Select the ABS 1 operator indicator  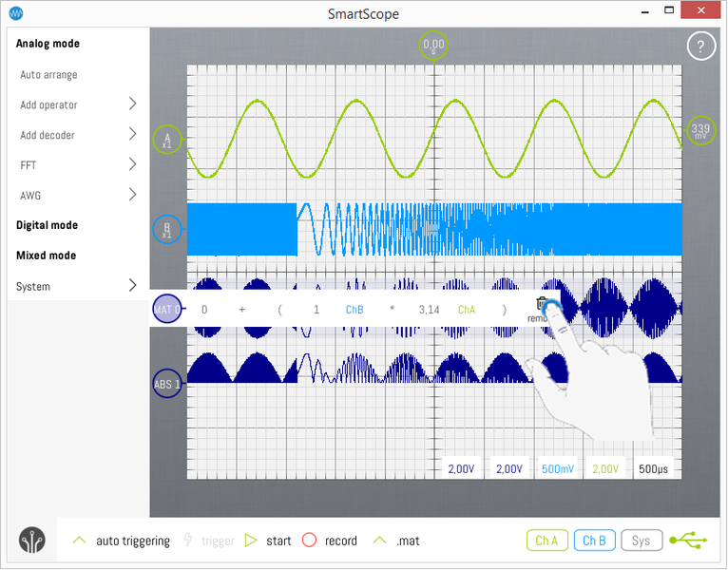click(166, 385)
